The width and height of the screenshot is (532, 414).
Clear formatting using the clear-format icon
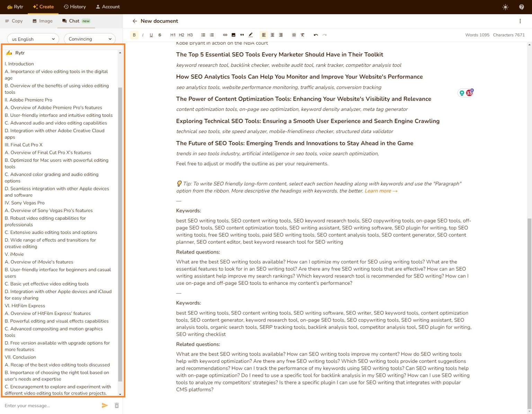tap(303, 35)
